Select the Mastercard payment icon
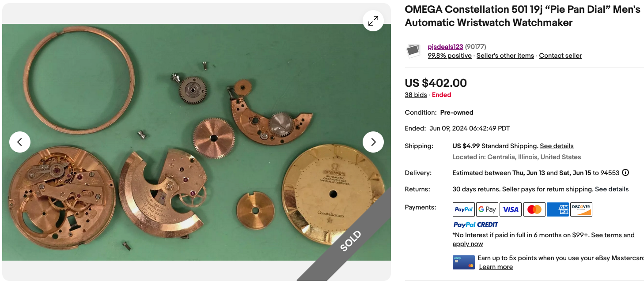644x284 pixels. coord(534,209)
